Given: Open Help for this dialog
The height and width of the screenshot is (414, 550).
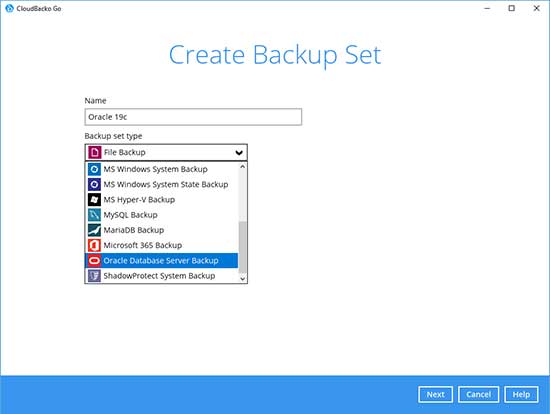Looking at the screenshot, I should point(521,394).
